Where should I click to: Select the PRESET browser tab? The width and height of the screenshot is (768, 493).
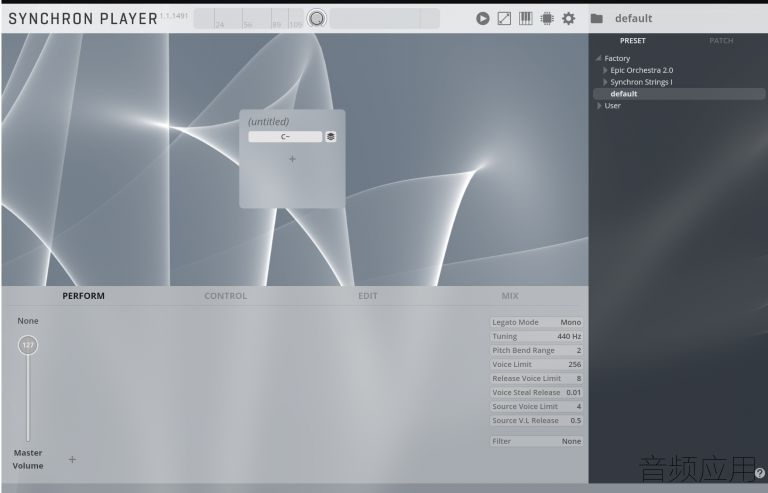pos(633,41)
